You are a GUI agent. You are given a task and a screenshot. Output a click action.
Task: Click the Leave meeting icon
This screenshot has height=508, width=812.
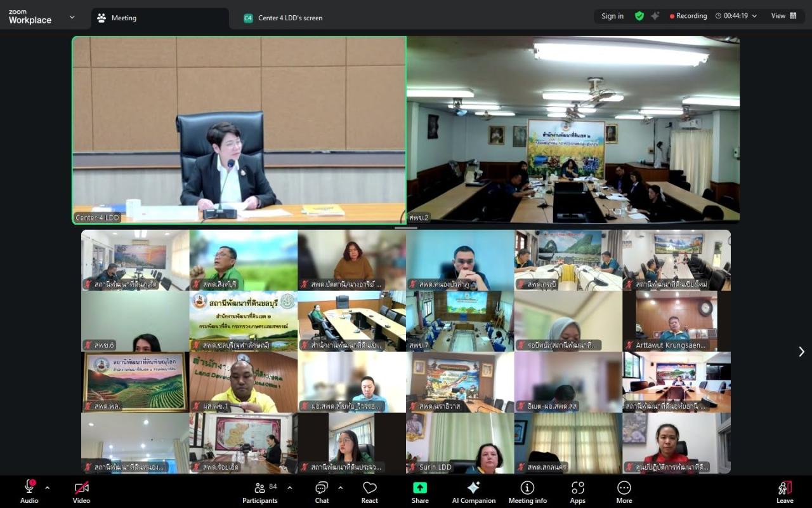point(785,488)
